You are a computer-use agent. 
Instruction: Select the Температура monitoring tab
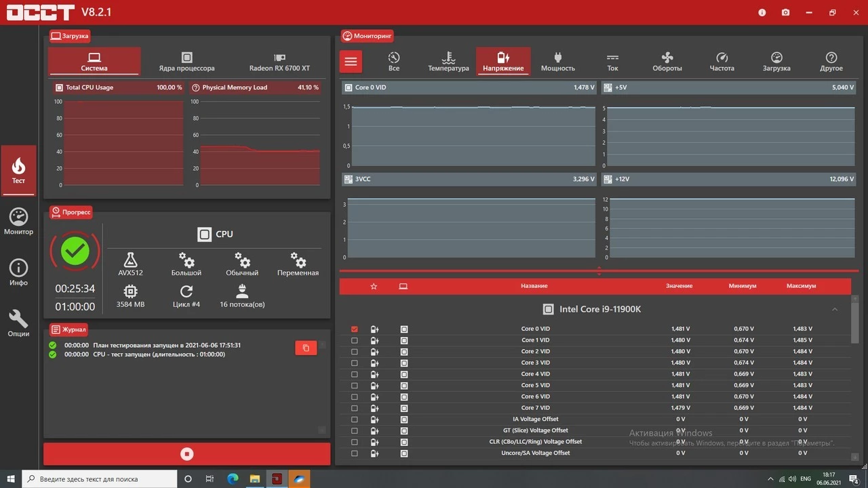pos(448,61)
